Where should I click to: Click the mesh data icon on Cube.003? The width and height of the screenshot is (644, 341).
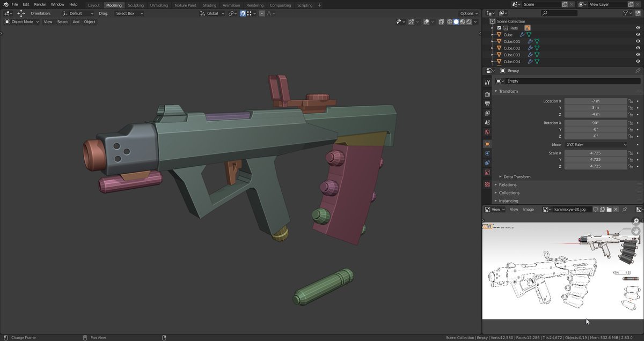pyautogui.click(x=537, y=55)
